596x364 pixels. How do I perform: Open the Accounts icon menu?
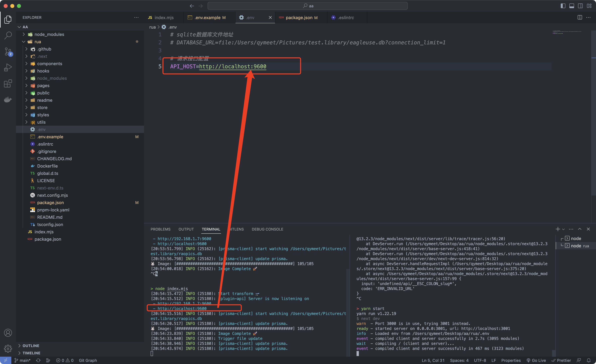pos(8,333)
